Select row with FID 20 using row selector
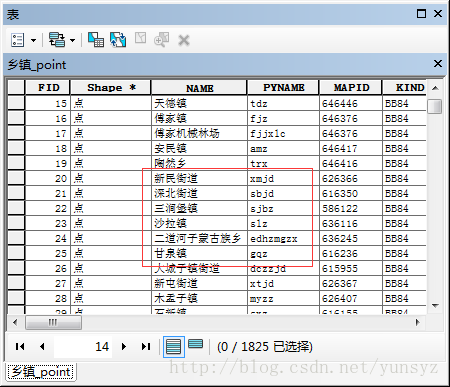This screenshot has width=450, height=387. pyautogui.click(x=16, y=178)
